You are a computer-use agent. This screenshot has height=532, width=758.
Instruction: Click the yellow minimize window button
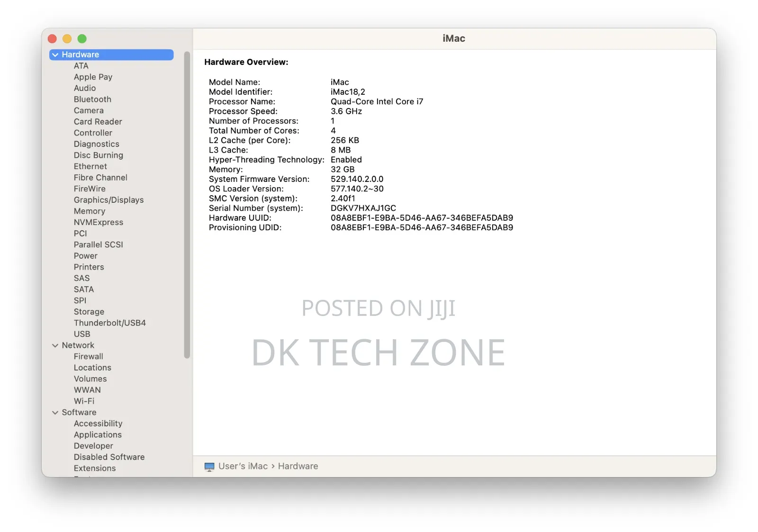point(67,39)
